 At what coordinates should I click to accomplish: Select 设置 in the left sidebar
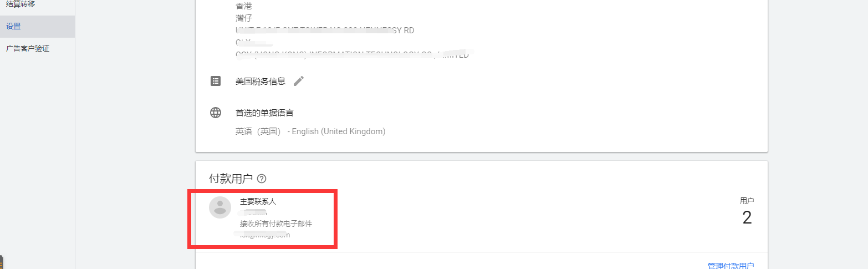37,26
